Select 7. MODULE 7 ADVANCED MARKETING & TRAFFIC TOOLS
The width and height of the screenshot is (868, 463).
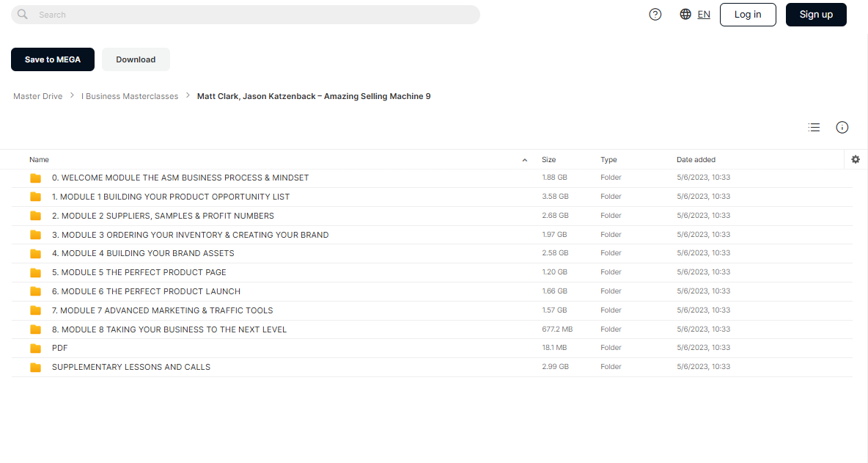162,310
